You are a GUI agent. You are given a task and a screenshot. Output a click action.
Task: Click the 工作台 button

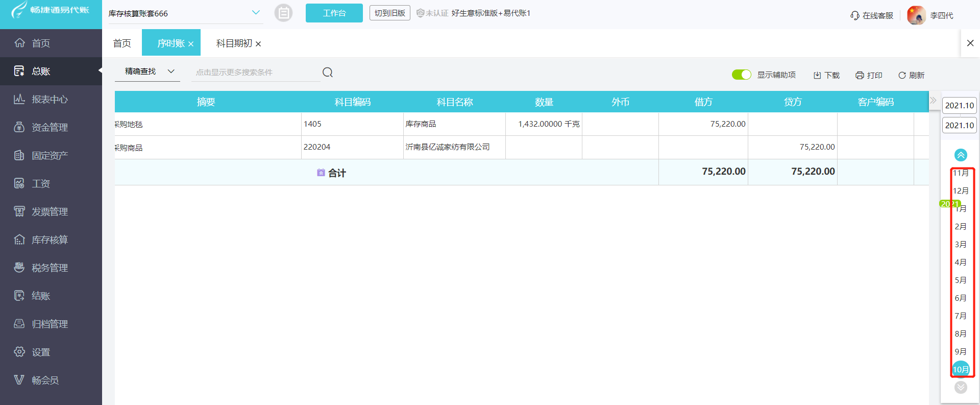[x=334, y=13]
